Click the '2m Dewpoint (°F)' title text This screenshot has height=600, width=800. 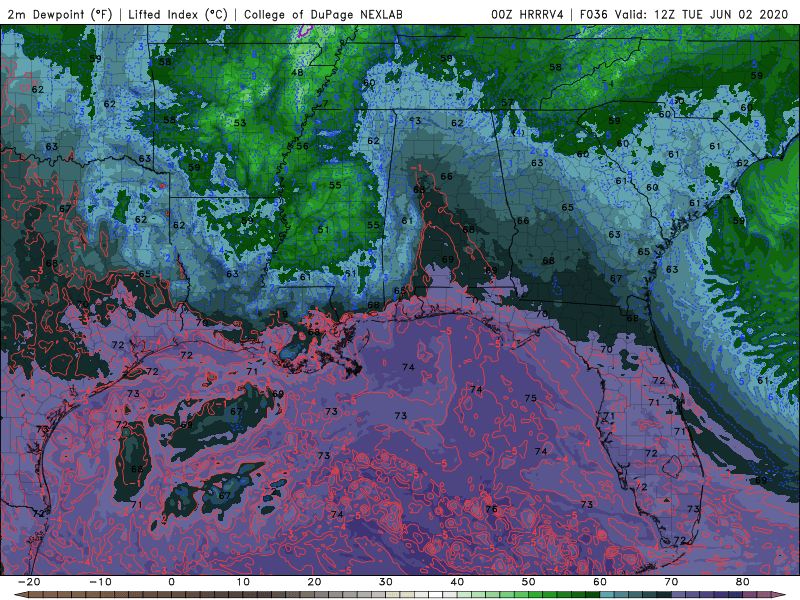click(x=60, y=14)
